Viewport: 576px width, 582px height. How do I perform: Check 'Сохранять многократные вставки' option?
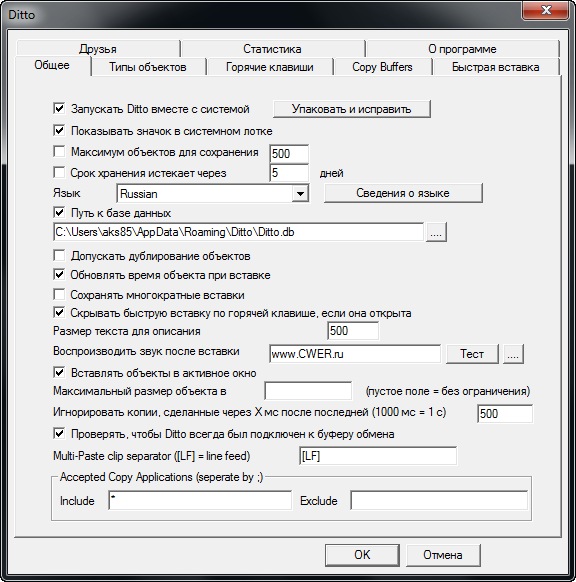[x=59, y=294]
